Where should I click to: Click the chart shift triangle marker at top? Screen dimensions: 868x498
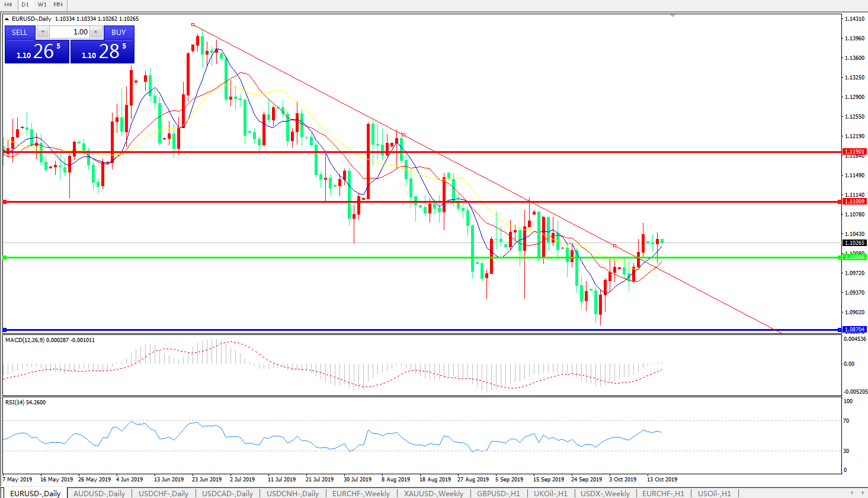pyautogui.click(x=673, y=16)
